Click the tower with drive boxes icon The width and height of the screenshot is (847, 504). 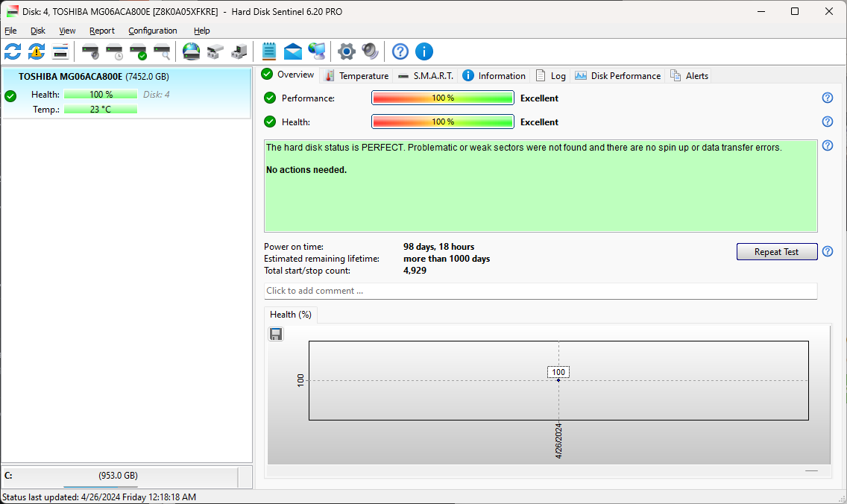239,52
